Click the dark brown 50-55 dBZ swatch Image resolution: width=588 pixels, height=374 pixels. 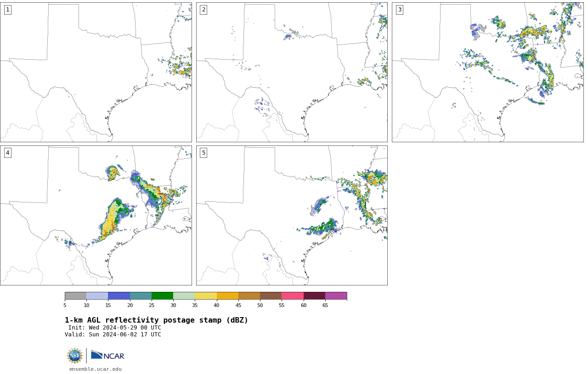pos(271,296)
